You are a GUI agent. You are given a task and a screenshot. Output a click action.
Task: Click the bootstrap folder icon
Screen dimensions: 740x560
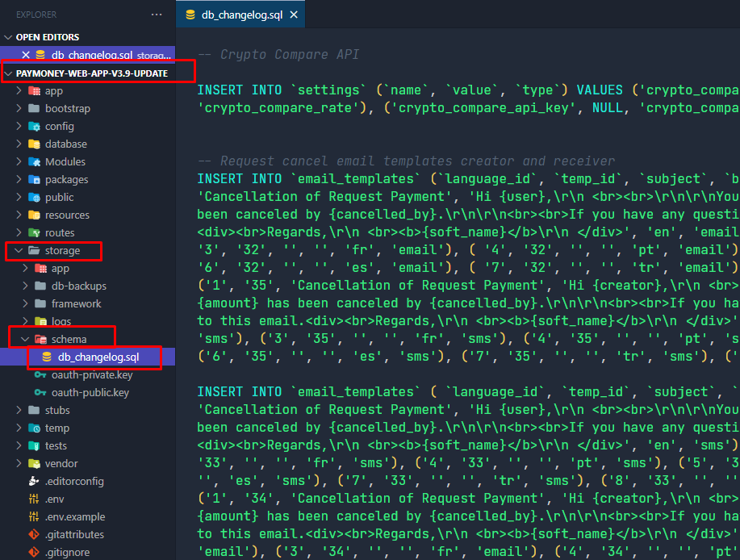34,109
